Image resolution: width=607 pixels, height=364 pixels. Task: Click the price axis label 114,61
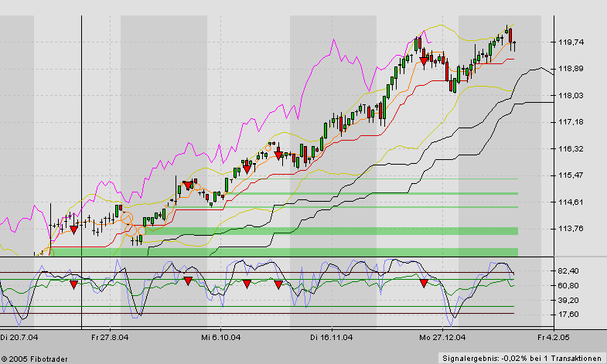571,202
